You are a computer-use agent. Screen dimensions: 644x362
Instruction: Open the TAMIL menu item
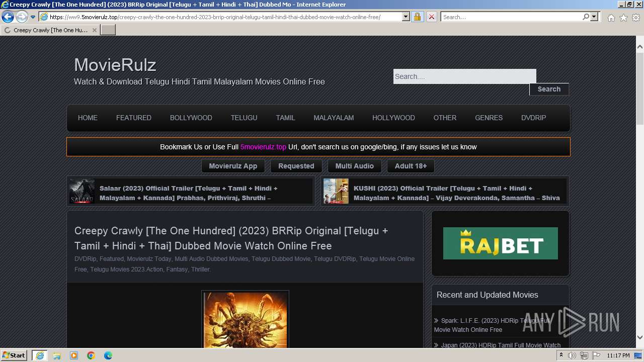point(285,118)
